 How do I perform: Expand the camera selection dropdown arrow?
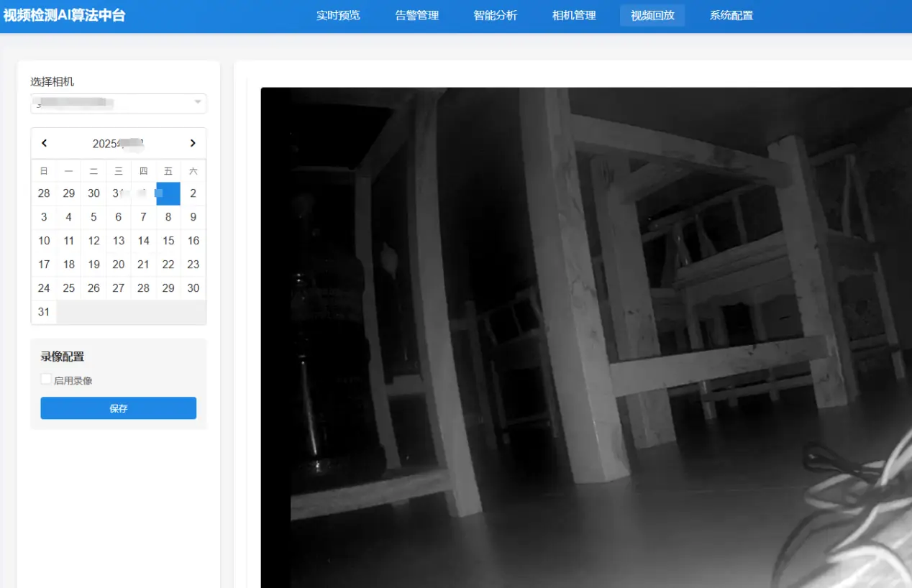point(198,103)
